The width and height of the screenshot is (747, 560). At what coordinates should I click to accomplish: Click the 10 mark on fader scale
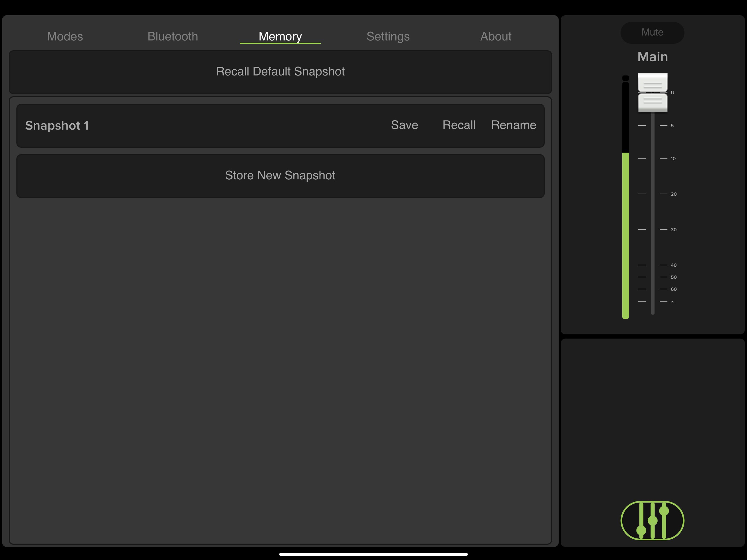pos(673,158)
